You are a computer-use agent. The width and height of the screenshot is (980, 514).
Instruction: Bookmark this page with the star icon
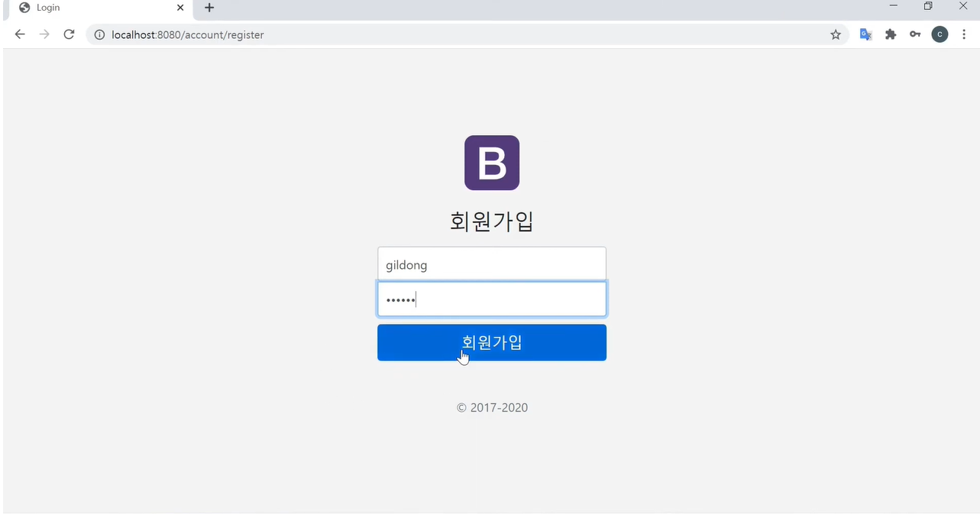coord(836,34)
